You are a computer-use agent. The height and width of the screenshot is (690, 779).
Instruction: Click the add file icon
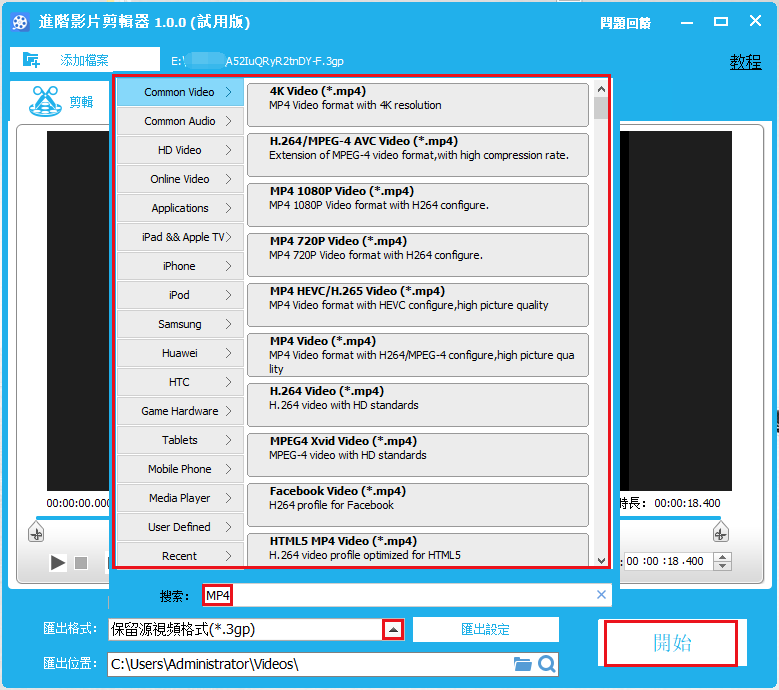click(31, 60)
